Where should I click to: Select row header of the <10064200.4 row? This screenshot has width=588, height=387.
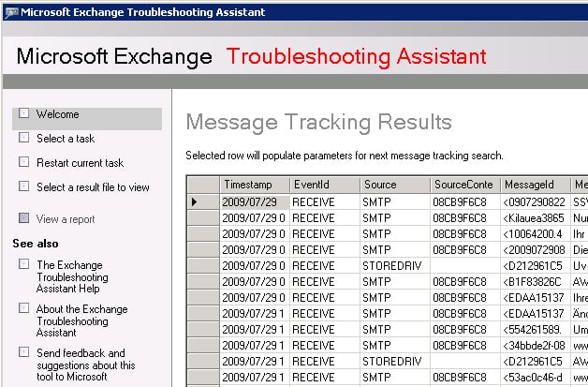pyautogui.click(x=203, y=234)
